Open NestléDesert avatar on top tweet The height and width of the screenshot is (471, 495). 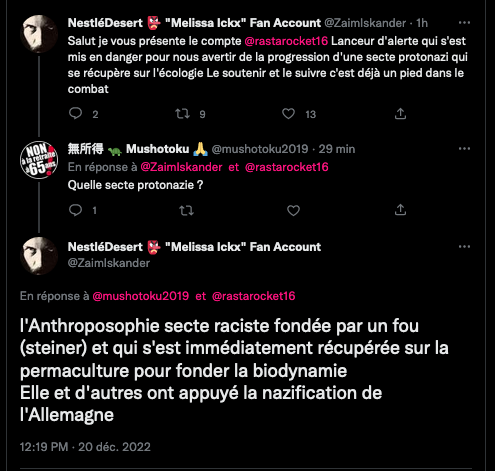[x=39, y=34]
